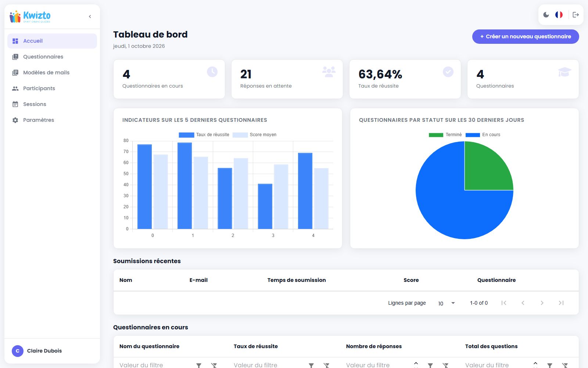Open Claire Dubois user profile
This screenshot has height=368, width=588.
point(37,351)
